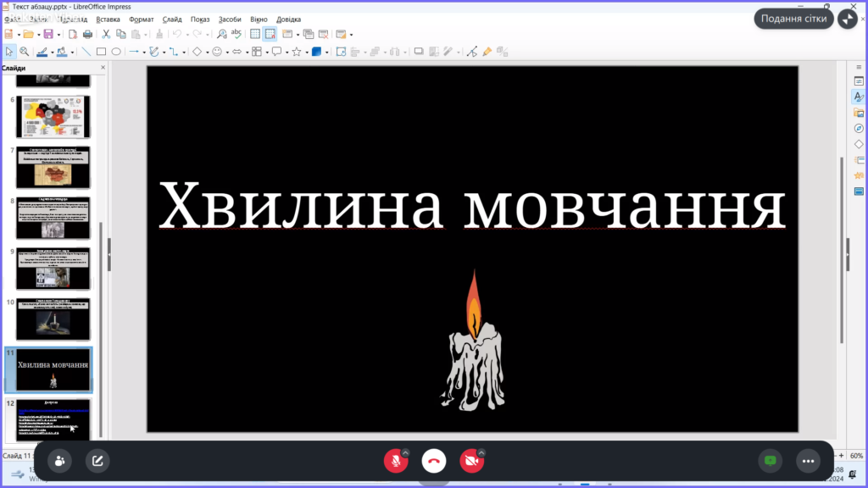Toggle the disabled camera button
Screen dimensions: 868x488
pyautogui.click(x=470, y=461)
